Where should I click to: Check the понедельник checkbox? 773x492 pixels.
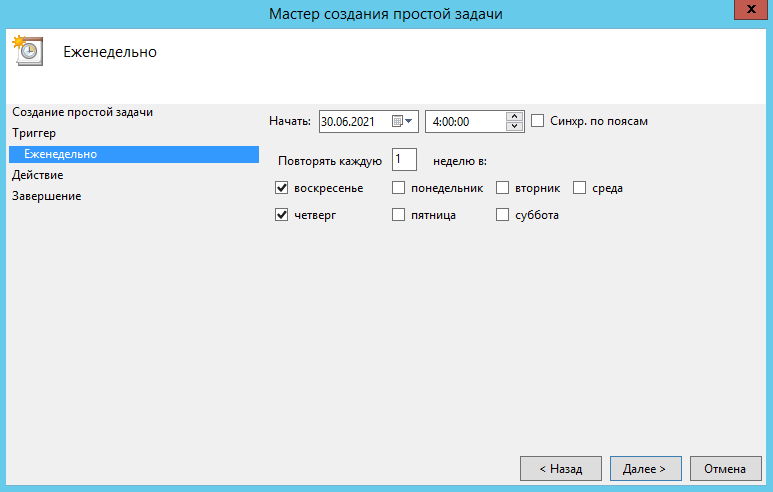[x=399, y=188]
